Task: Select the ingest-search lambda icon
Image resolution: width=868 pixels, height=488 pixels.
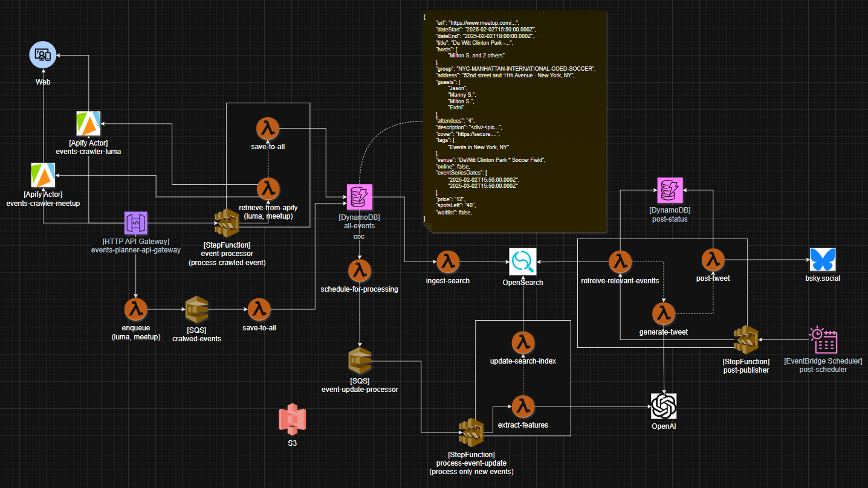Action: 447,262
